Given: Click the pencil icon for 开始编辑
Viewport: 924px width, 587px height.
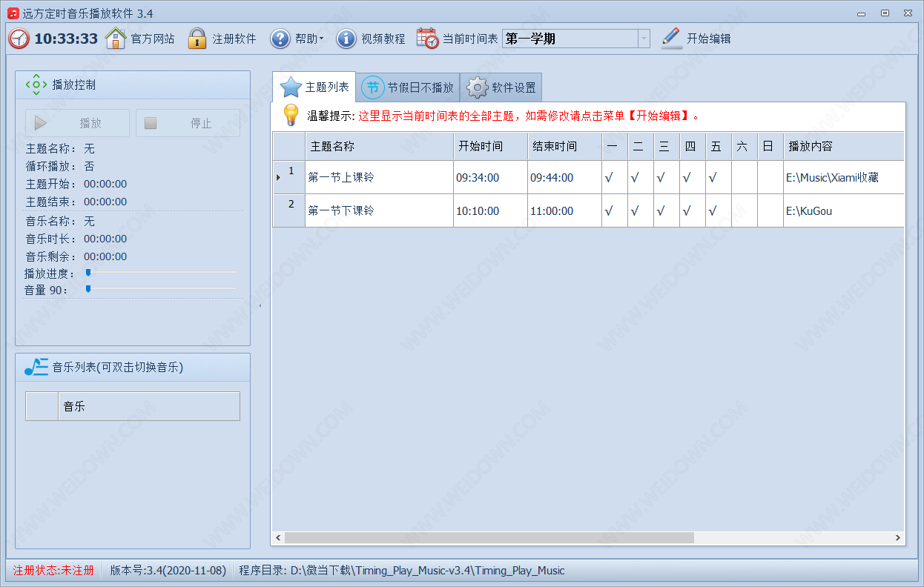Looking at the screenshot, I should tap(671, 39).
